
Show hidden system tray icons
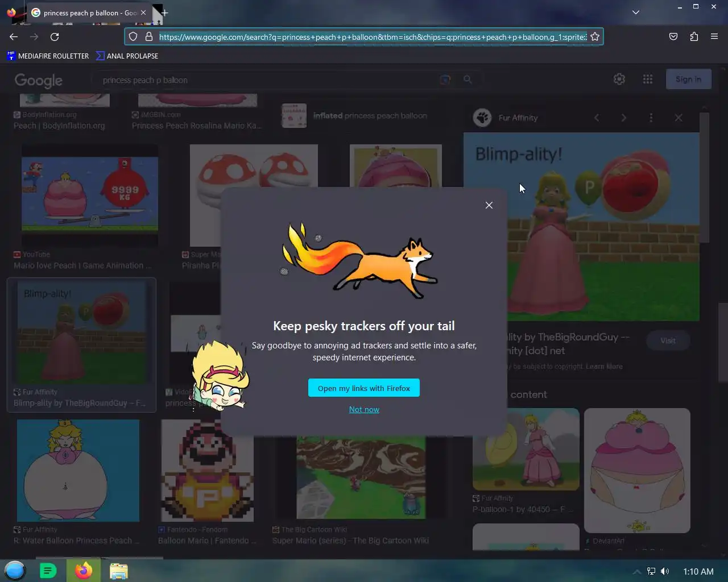click(636, 572)
